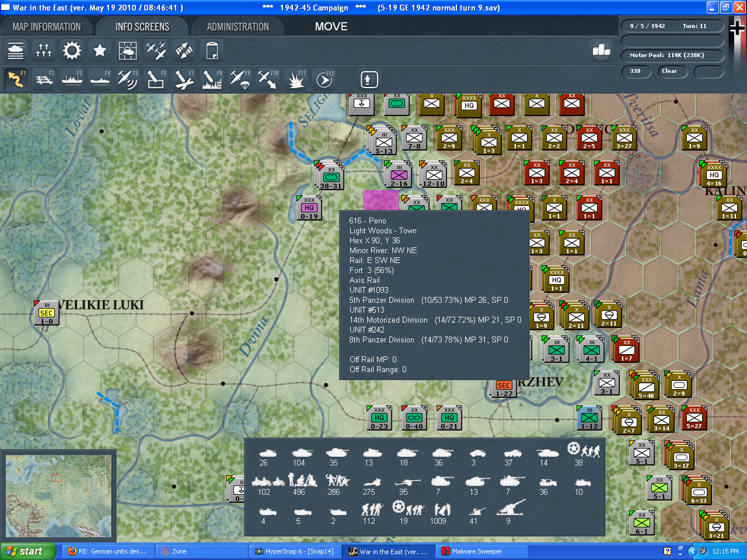The width and height of the screenshot is (747, 560).
Task: Select the red Soviet unit marked 1=7
Action: [x=626, y=350]
